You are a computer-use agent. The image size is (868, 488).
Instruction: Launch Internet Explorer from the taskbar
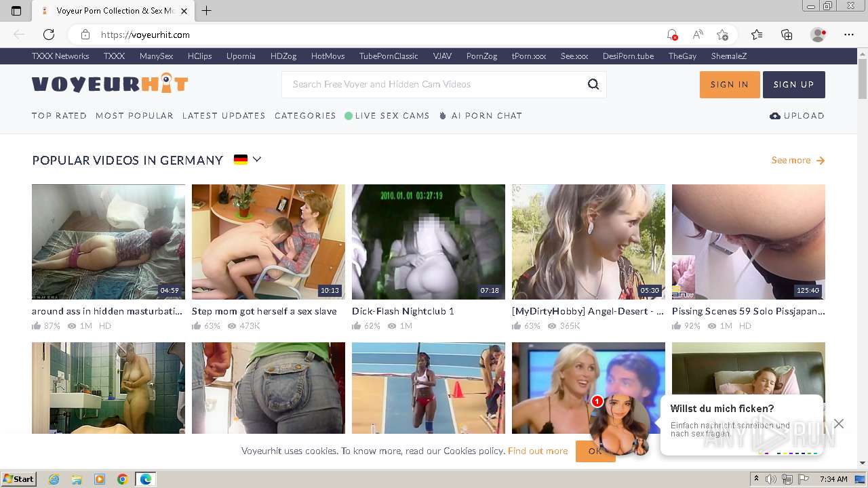[x=54, y=479]
